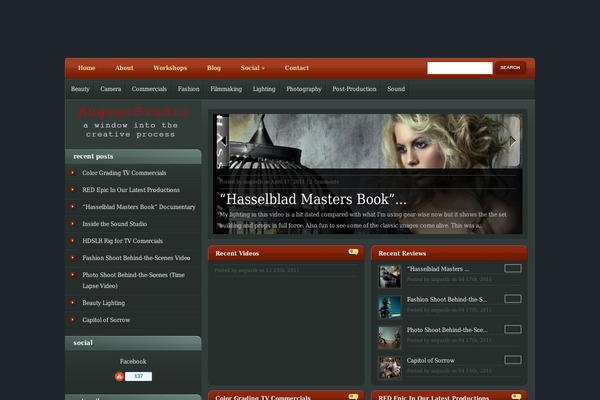The height and width of the screenshot is (400, 600).
Task: Open the Recent Reviews panel heading
Action: (x=402, y=253)
